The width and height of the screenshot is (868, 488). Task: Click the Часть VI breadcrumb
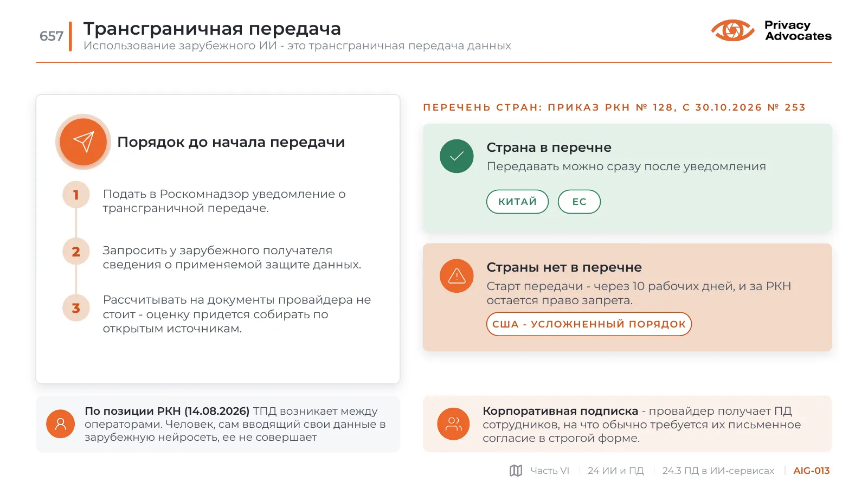click(x=550, y=471)
